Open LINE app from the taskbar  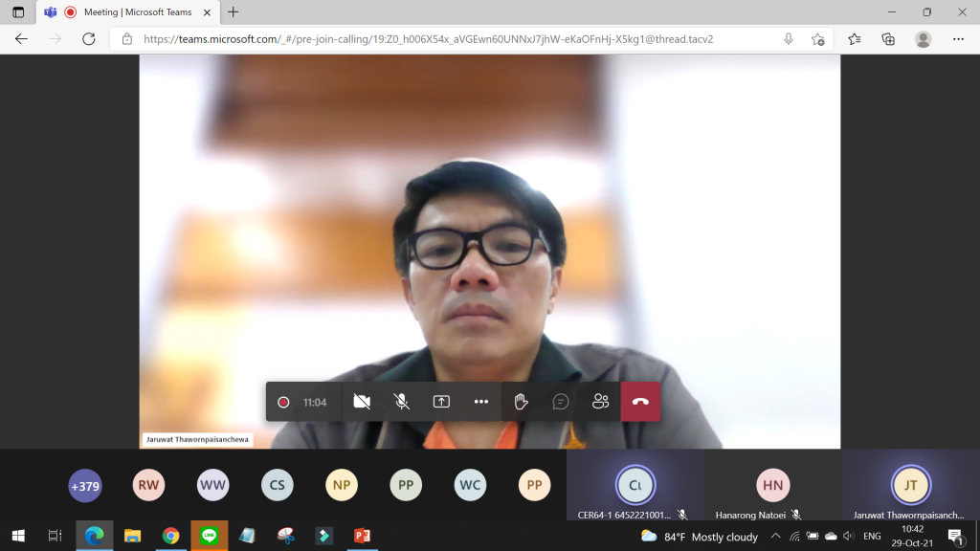point(210,536)
